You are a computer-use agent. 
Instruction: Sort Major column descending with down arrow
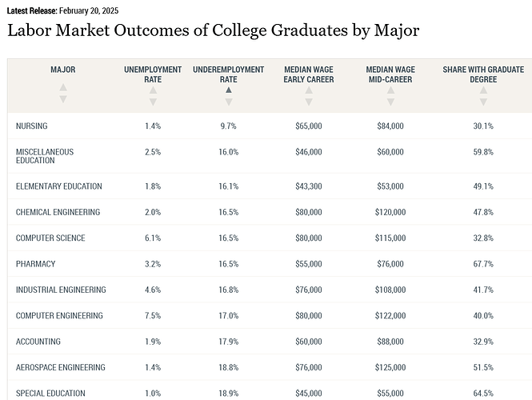point(63,98)
